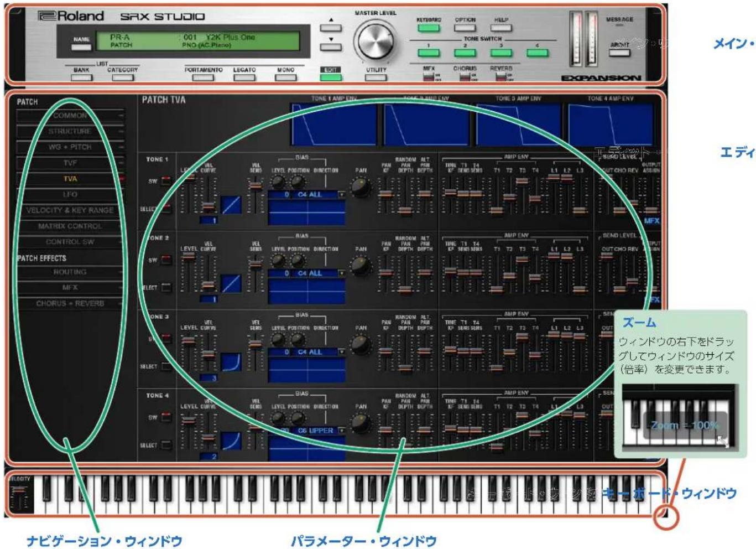Open the Tone 4 Amp Env display
Viewport: 756px width, 549px height.
click(x=611, y=123)
